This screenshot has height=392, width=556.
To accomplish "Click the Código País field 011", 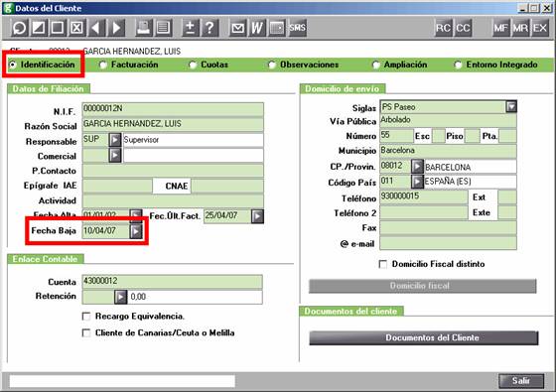I will (x=395, y=182).
